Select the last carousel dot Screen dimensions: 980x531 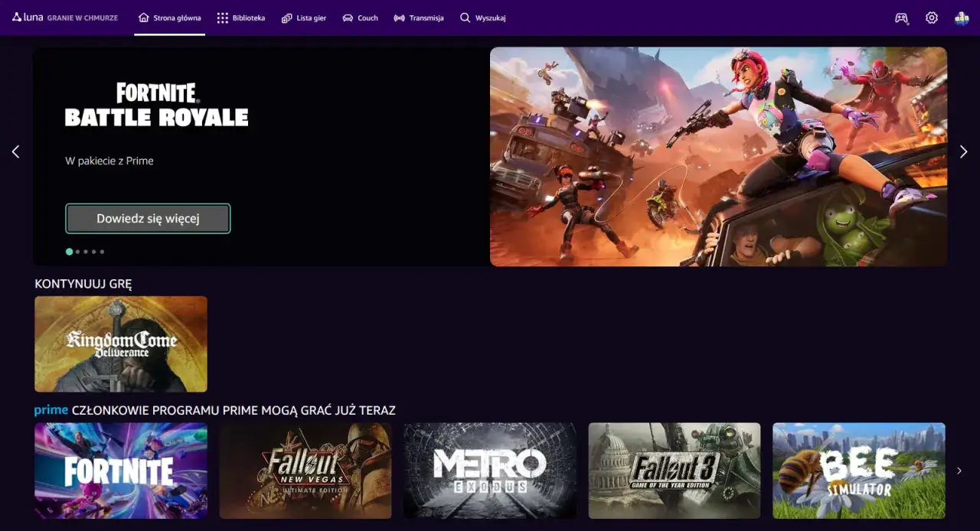(x=100, y=251)
